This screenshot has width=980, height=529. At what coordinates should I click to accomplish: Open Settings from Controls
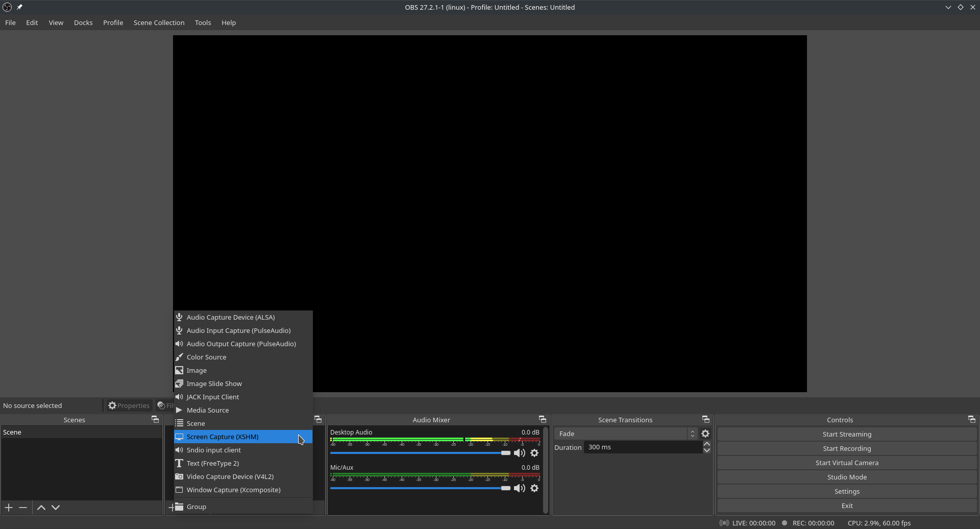pyautogui.click(x=847, y=491)
